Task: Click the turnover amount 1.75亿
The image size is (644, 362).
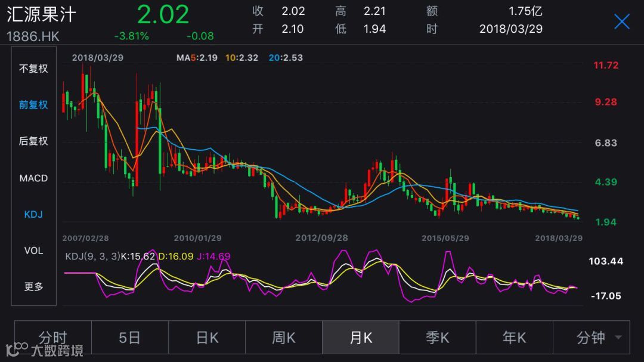Action: point(525,11)
